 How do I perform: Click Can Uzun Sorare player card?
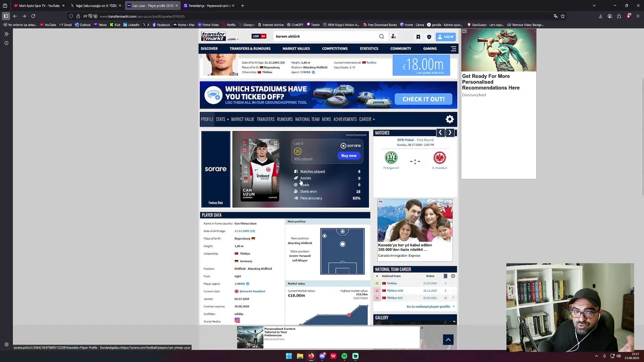(x=260, y=170)
